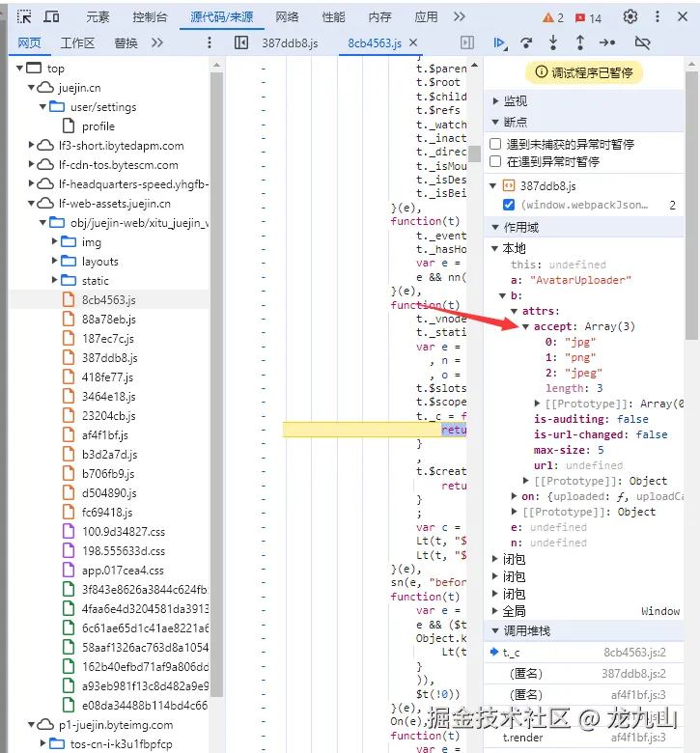Expand the 监视 watch section
The width and height of the screenshot is (700, 753).
[495, 100]
